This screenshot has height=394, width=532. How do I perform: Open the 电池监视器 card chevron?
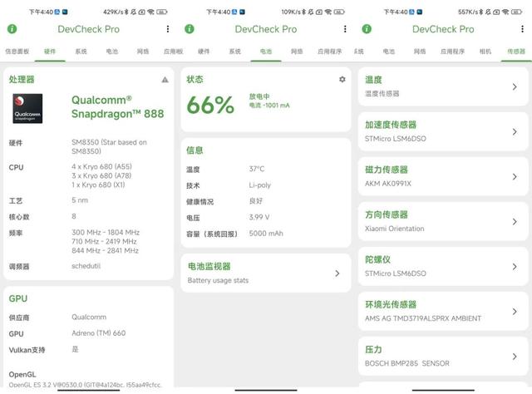pyautogui.click(x=337, y=273)
